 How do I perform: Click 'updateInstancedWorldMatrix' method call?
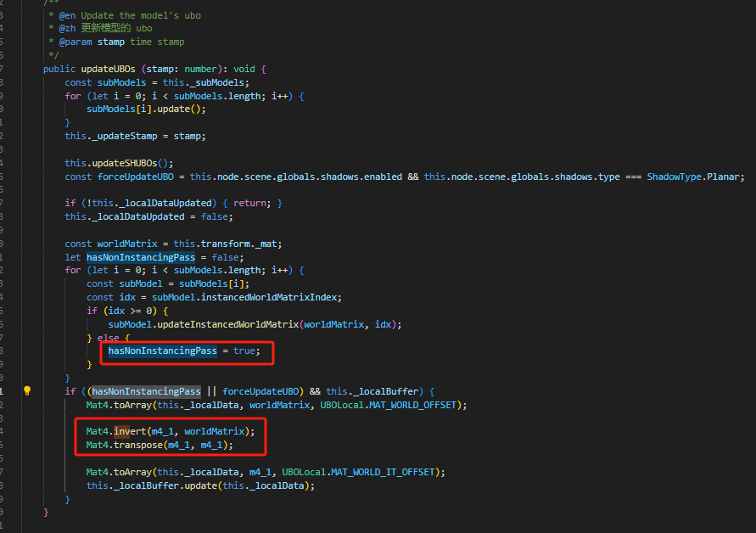[227, 324]
